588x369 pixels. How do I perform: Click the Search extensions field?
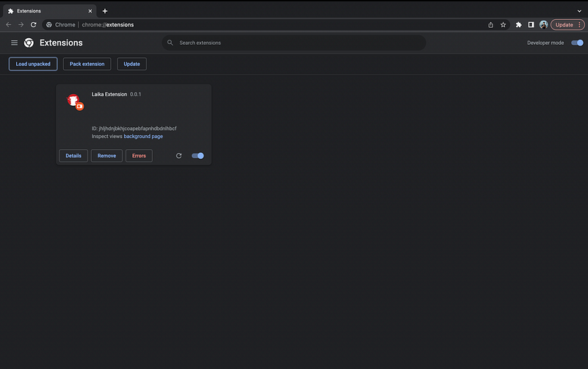[x=294, y=43]
